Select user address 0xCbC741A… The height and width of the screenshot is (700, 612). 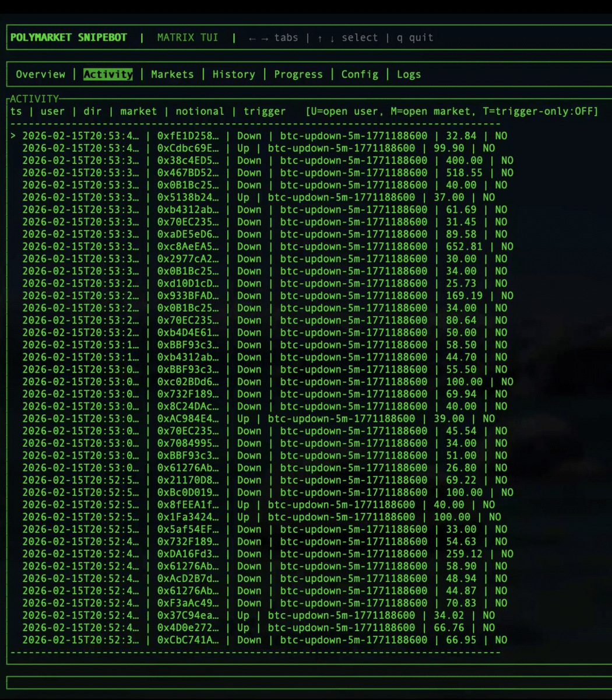(188, 640)
